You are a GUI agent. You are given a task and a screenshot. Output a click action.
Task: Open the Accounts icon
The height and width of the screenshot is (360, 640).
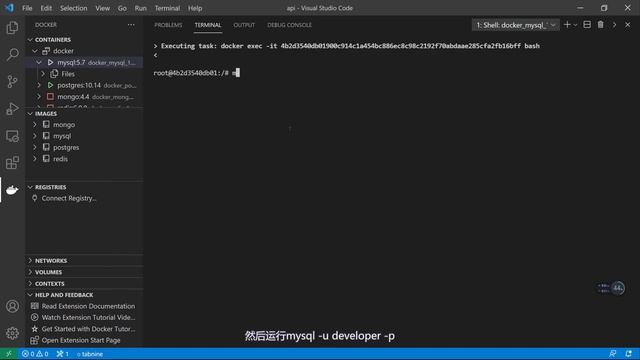[x=12, y=306]
